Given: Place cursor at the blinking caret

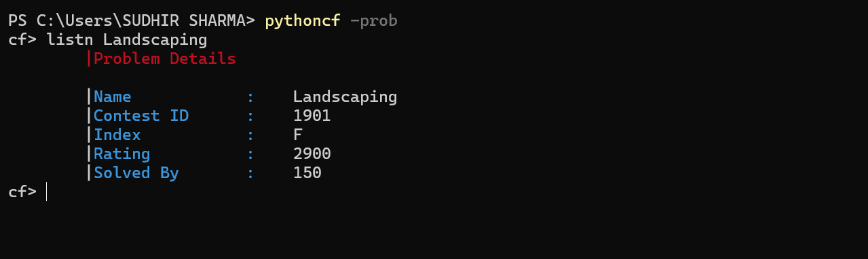Looking at the screenshot, I should point(46,192).
